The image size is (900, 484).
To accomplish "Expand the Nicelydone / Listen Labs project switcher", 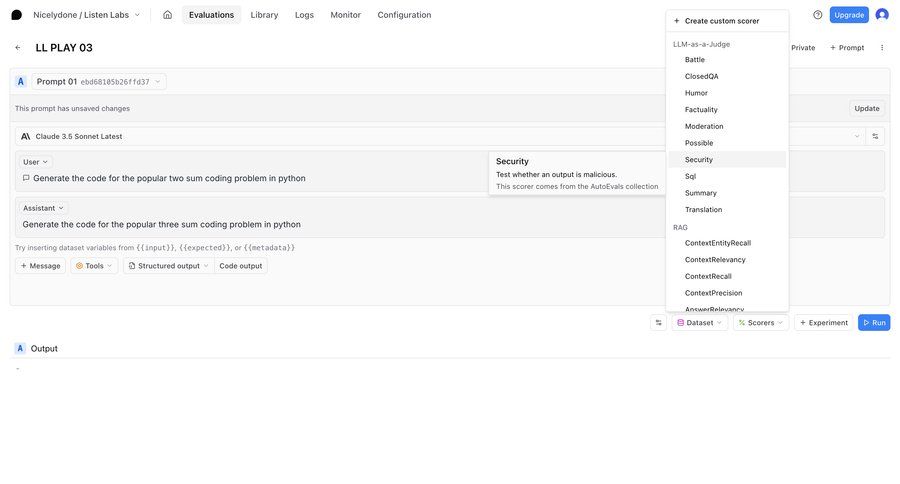I will [86, 15].
